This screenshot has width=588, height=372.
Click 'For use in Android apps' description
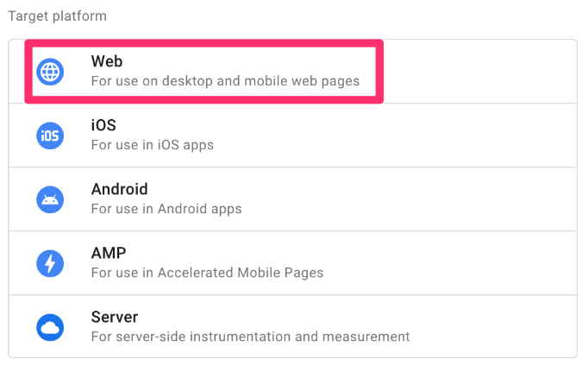[166, 209]
